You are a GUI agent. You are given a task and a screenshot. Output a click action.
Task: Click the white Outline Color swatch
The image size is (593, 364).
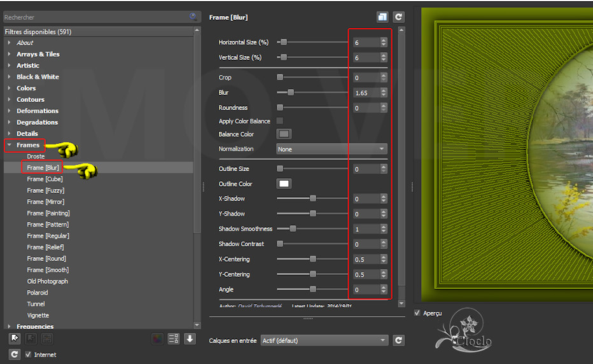click(x=284, y=184)
